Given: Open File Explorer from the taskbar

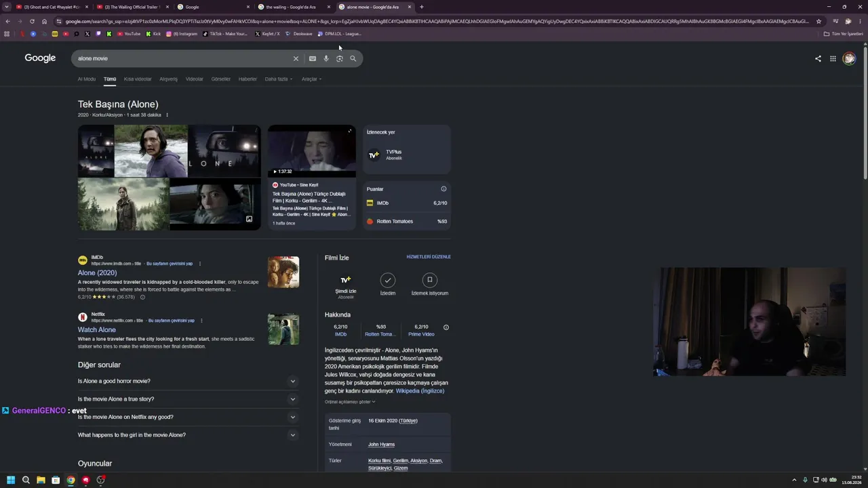Looking at the screenshot, I should click(41, 480).
